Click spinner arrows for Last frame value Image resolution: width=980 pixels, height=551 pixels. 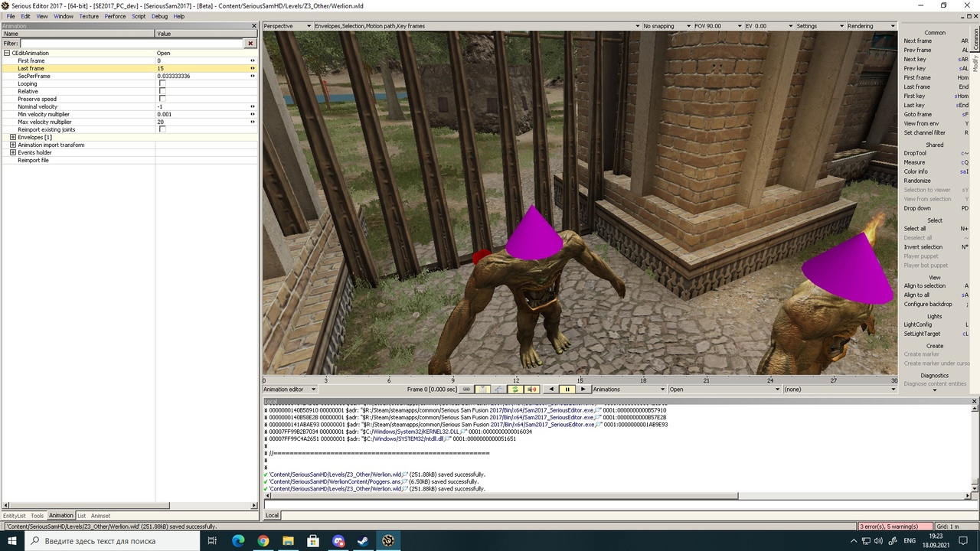(x=253, y=68)
